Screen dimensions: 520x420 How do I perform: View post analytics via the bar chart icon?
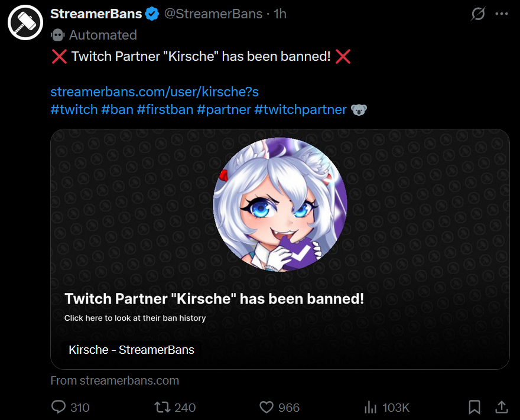coord(370,407)
